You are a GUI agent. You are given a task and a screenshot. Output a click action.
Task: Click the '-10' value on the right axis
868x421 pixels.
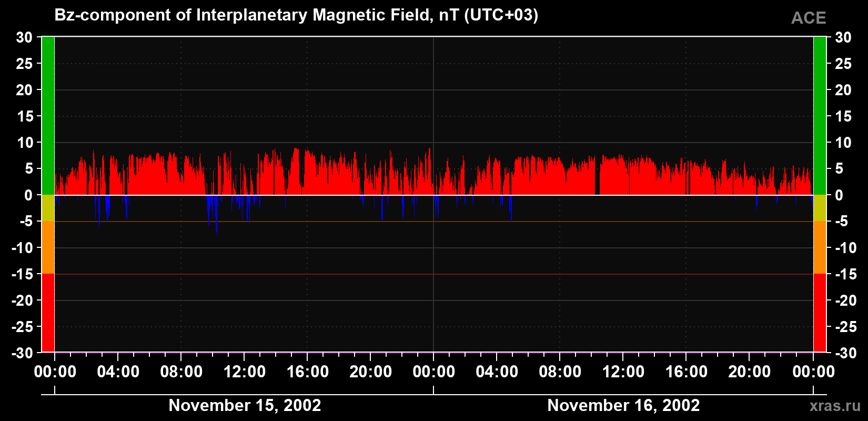(845, 248)
